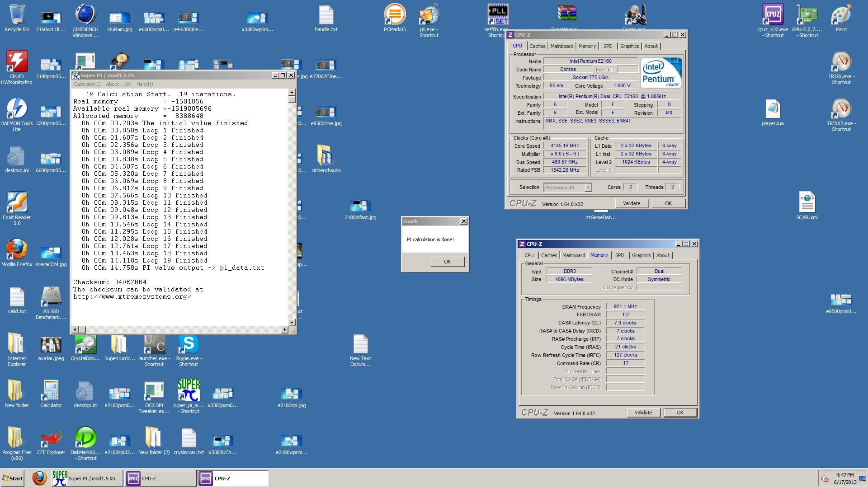Screen dimensions: 868x488
Task: Open OCX SPI Tweaker icon
Action: pyautogui.click(x=154, y=397)
